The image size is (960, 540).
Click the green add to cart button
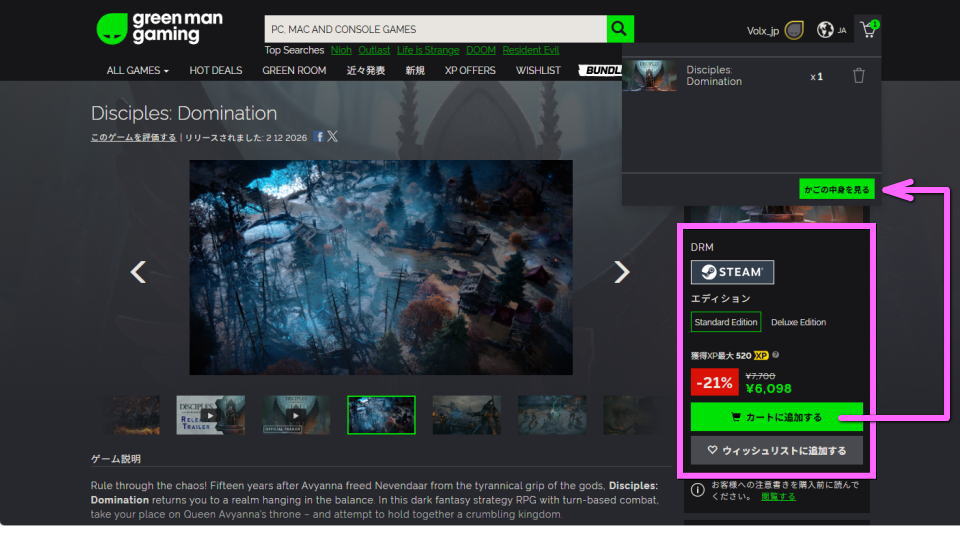click(776, 417)
